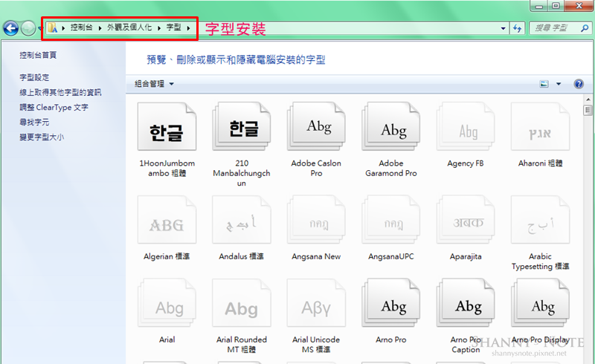The height and width of the screenshot is (364, 595).
Task: Select 字型 in the address breadcrumb
Action: click(x=174, y=27)
